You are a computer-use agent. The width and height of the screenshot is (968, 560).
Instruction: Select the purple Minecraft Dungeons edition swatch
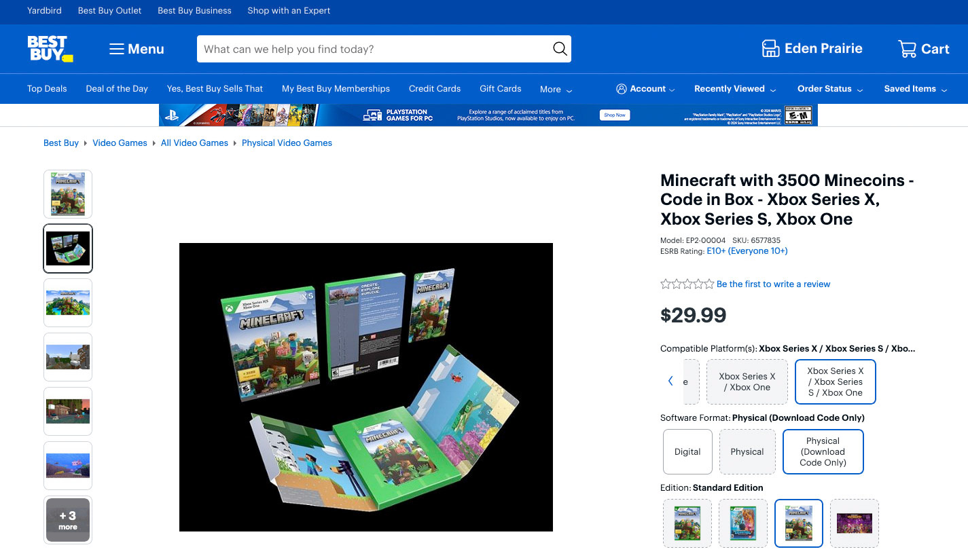tap(854, 523)
